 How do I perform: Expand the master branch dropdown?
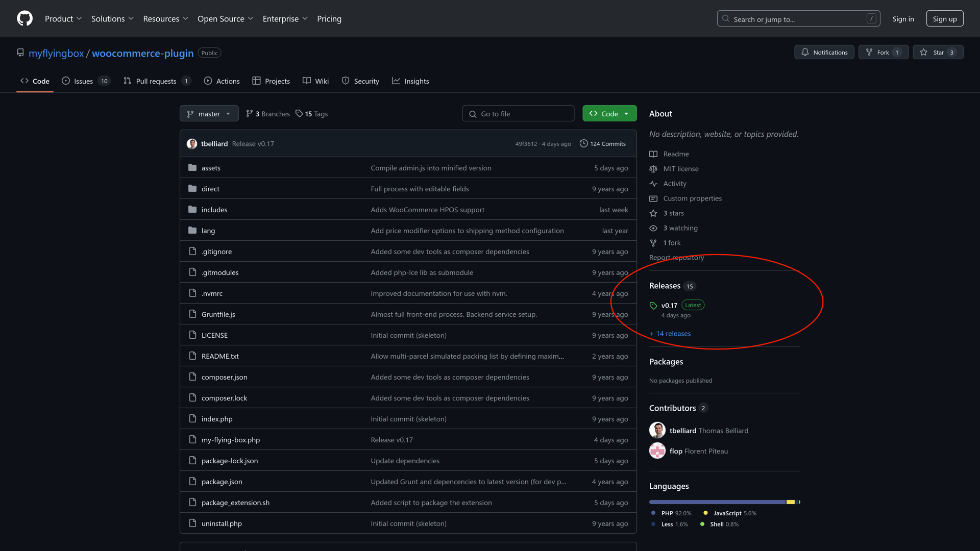pyautogui.click(x=209, y=114)
